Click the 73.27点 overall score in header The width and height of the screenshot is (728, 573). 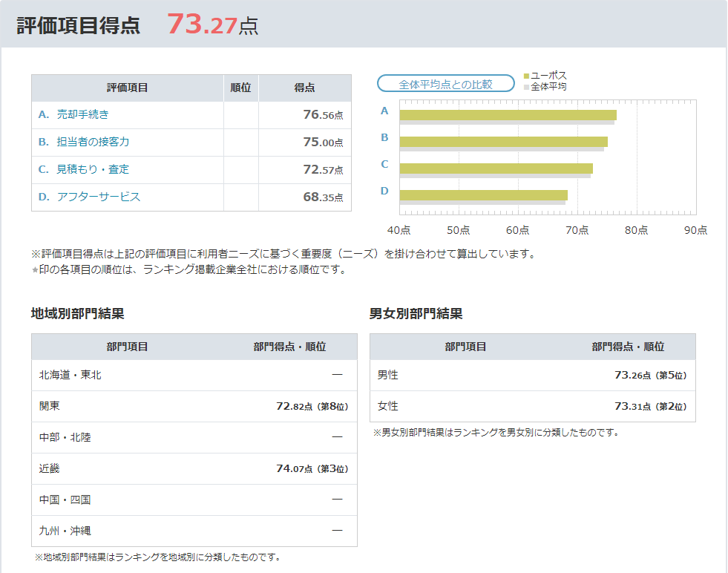coord(212,24)
